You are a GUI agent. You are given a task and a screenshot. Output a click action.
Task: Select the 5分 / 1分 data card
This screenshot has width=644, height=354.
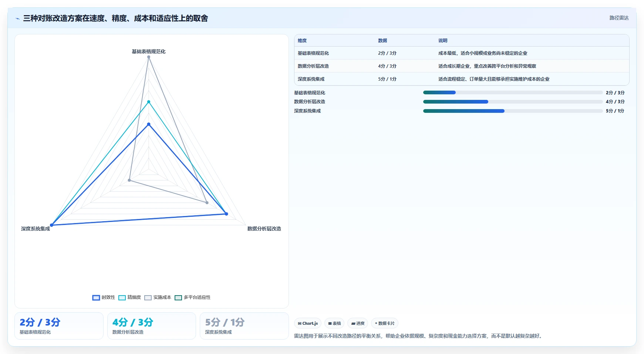point(244,326)
